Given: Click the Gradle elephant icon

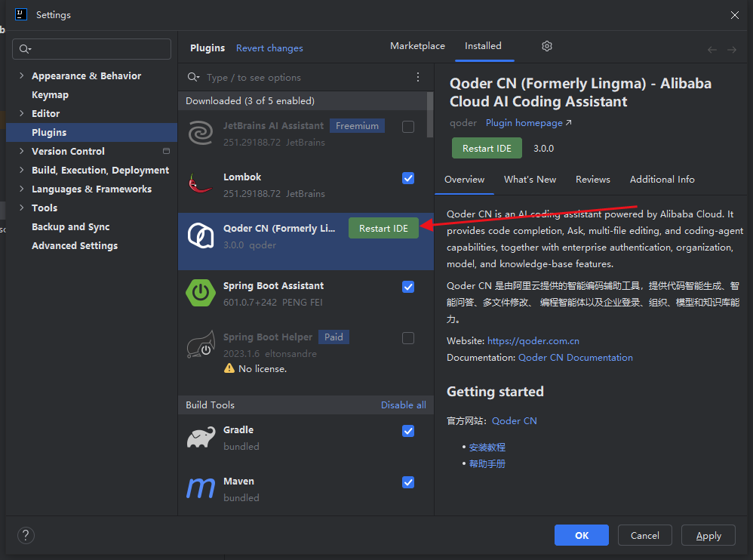Looking at the screenshot, I should (201, 437).
